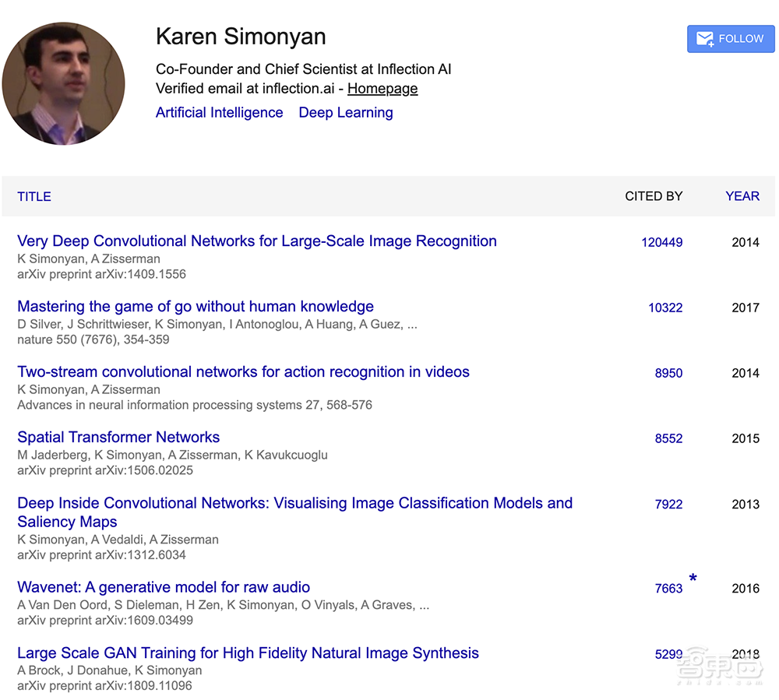Viewport: 779px width, 700px height.
Task: Sort publications by Year column header
Action: [x=742, y=196]
